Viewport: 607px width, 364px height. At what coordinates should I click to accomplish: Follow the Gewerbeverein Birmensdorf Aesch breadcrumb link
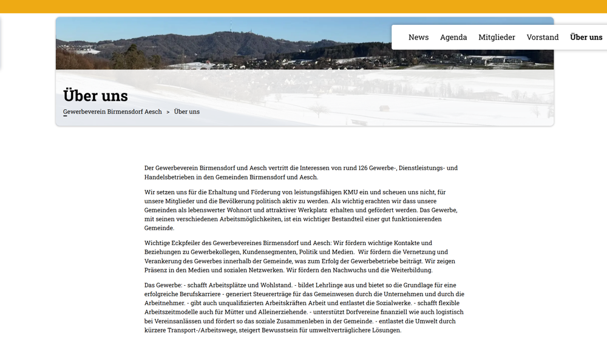[x=112, y=112]
